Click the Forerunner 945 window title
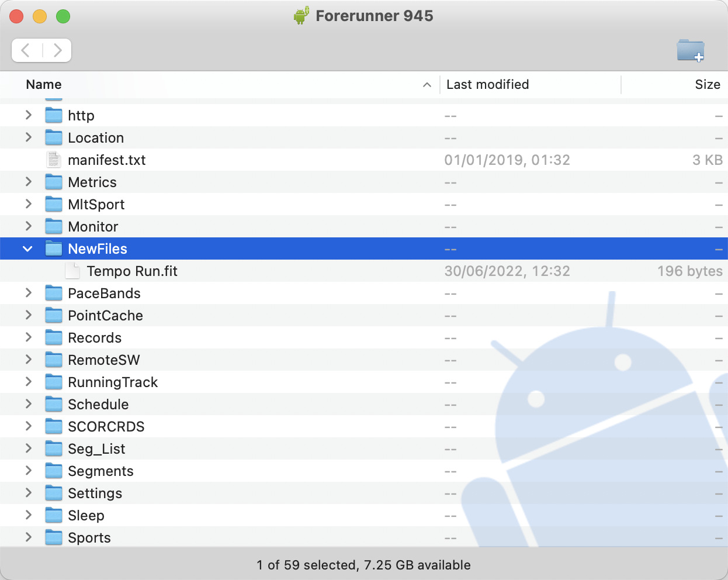 pos(375,16)
